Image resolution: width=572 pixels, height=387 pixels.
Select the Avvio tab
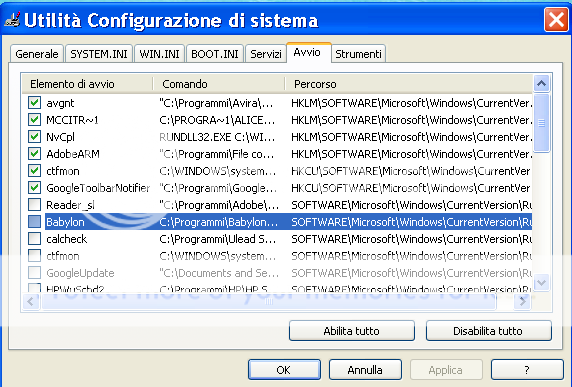coord(309,53)
